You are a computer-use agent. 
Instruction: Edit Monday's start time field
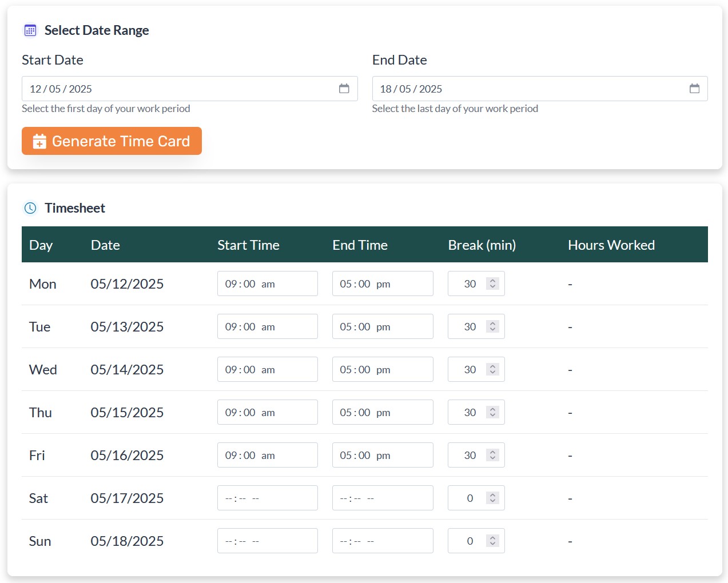pos(267,283)
